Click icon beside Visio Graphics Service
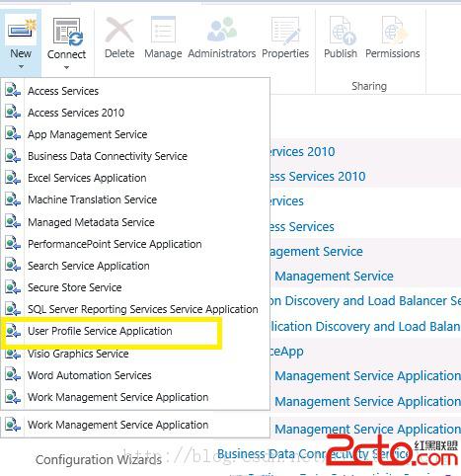The height and width of the screenshot is (476, 461). tap(13, 354)
